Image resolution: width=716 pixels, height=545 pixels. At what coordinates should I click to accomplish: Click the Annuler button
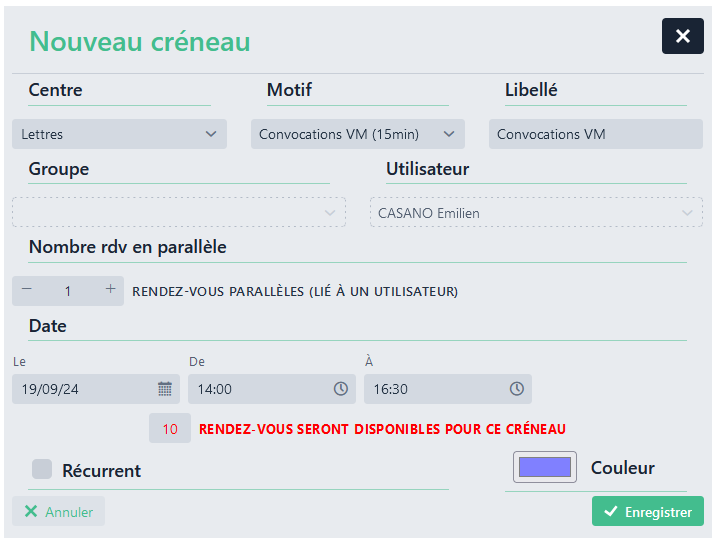coord(59,512)
